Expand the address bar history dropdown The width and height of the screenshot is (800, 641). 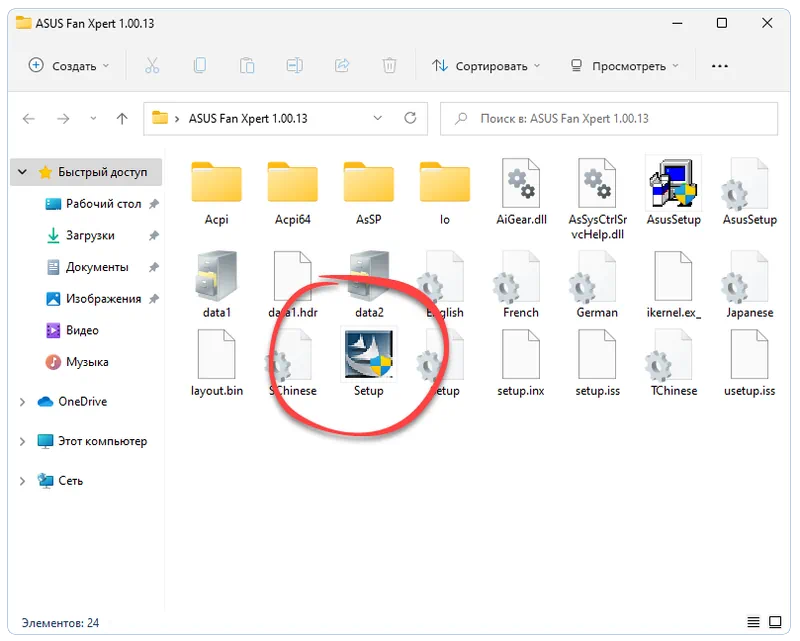tap(378, 118)
